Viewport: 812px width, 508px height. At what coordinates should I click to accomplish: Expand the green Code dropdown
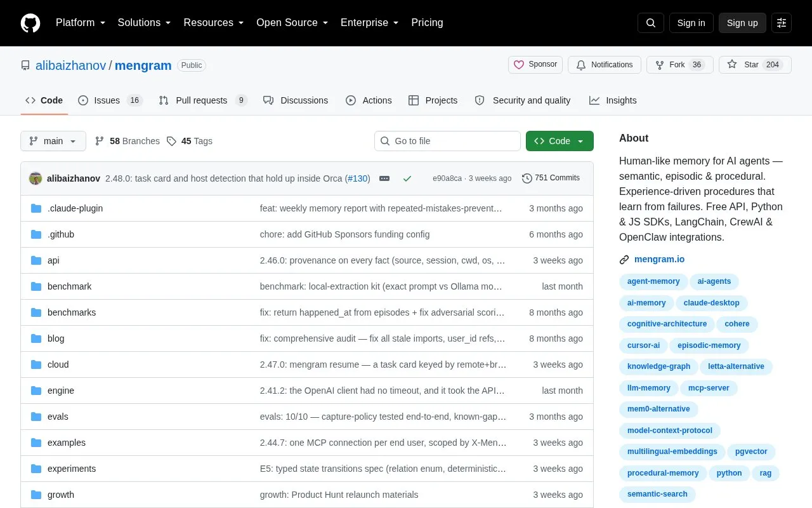tap(560, 141)
